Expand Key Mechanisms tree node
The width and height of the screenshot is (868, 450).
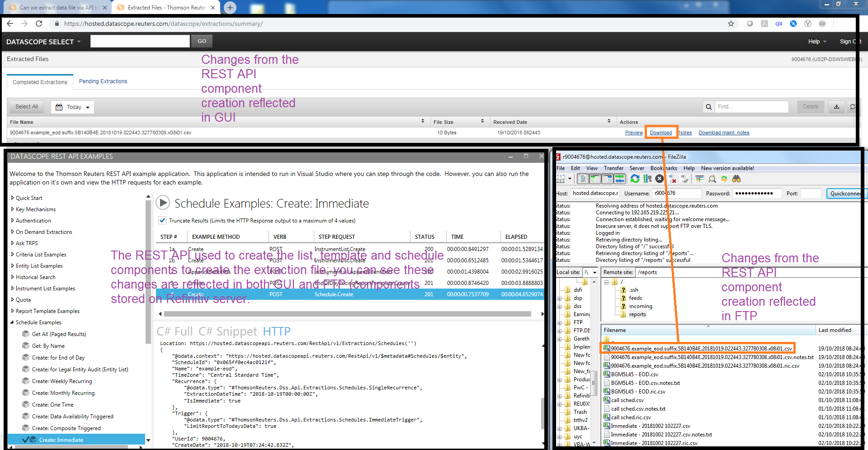[13, 209]
